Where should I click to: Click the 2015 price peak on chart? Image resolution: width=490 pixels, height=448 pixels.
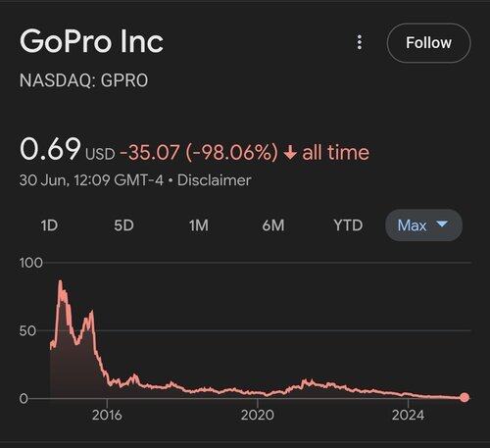pos(60,281)
